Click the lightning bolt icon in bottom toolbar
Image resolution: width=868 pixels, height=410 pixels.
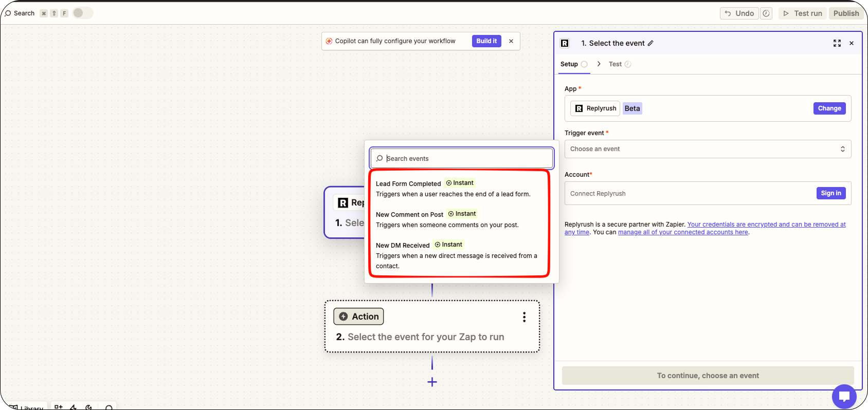click(74, 407)
